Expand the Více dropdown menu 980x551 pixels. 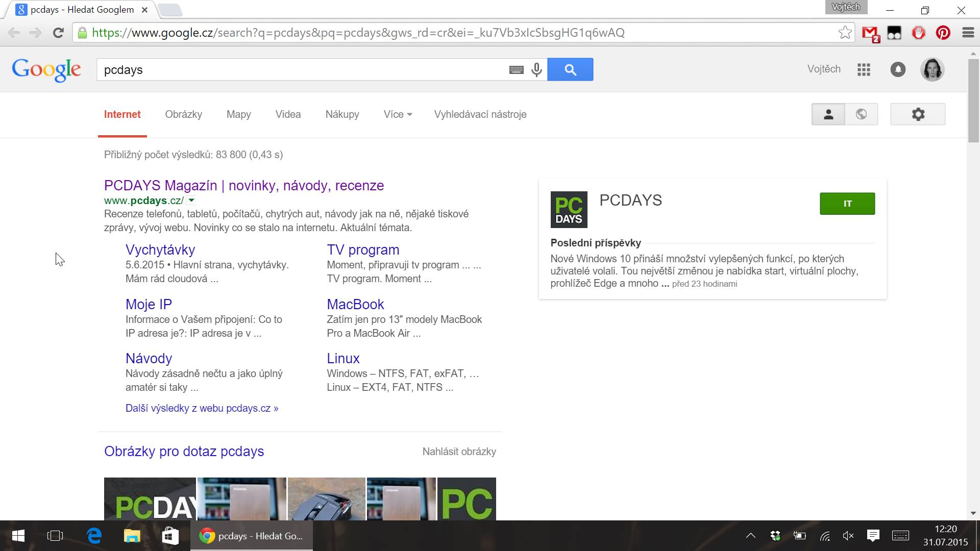click(398, 114)
